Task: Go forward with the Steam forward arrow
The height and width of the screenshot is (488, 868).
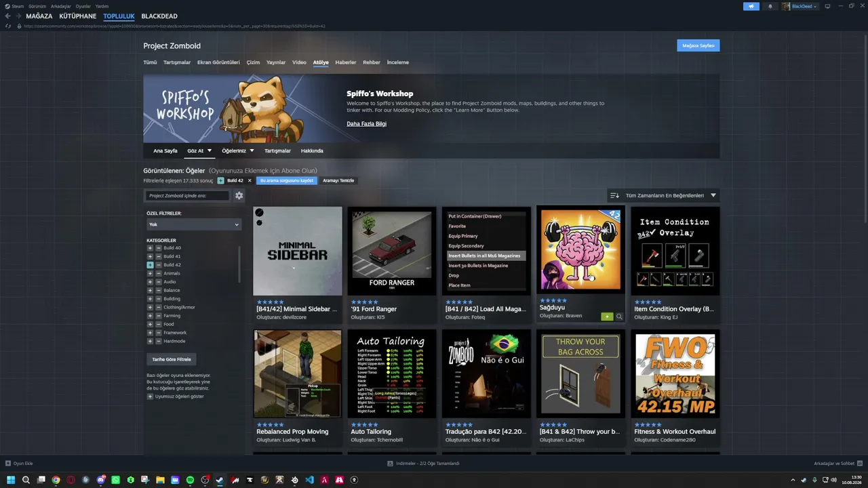Action: tap(18, 16)
